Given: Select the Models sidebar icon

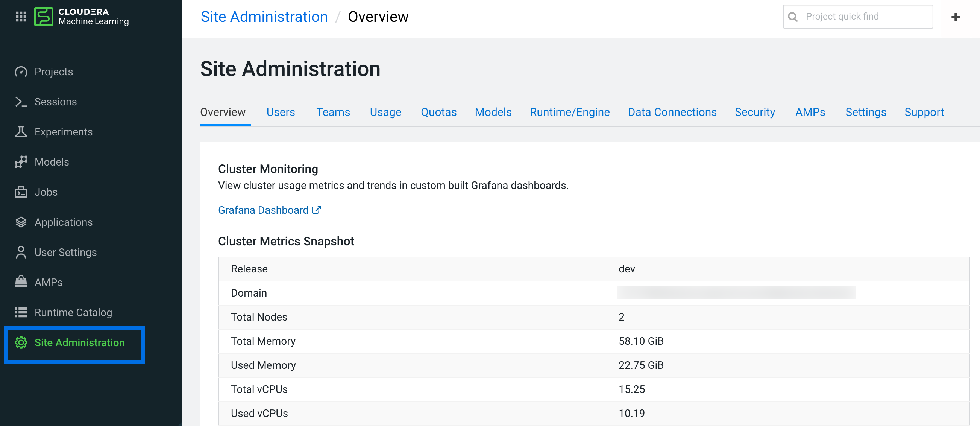Looking at the screenshot, I should click(21, 162).
